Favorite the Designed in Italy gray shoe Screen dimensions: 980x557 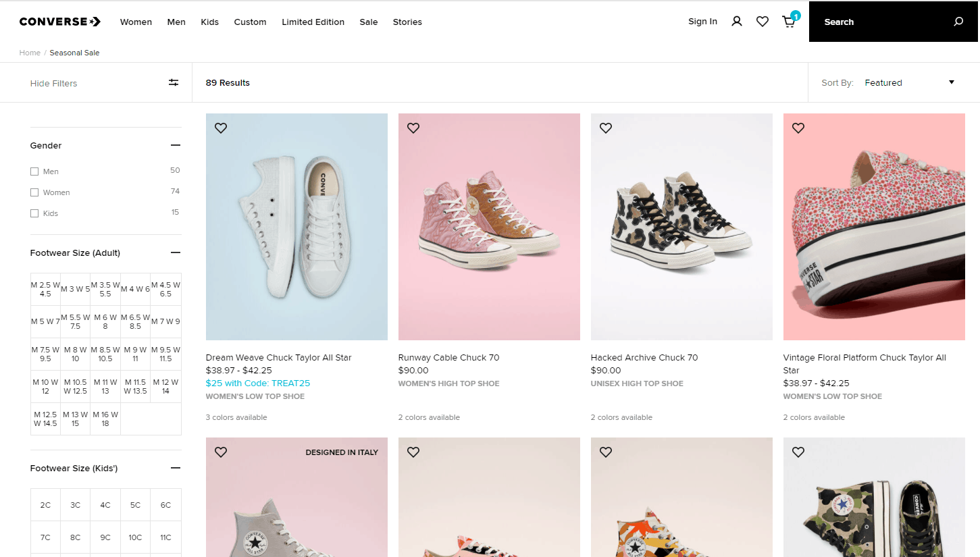(221, 452)
